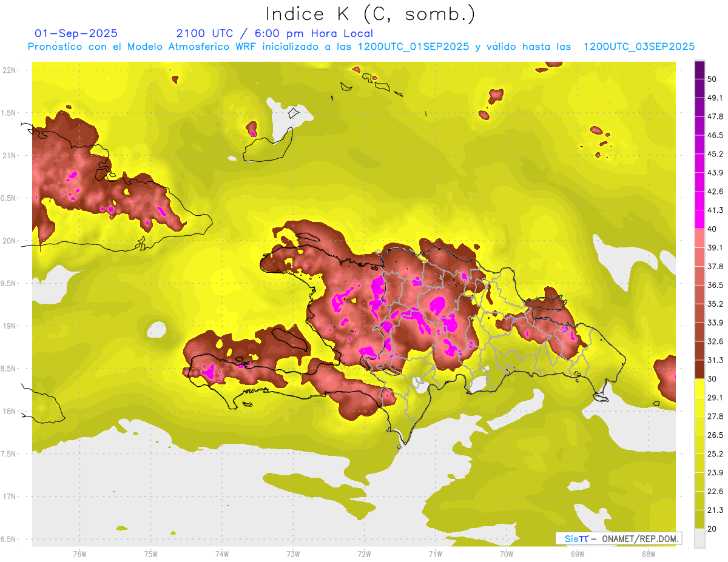Click the legend value "43.9"
The width and height of the screenshot is (728, 562).
click(x=715, y=173)
